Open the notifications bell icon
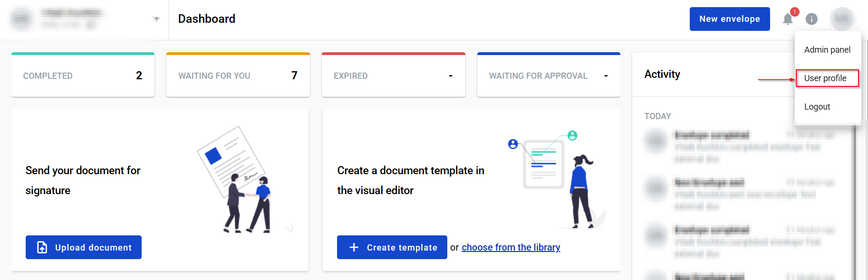The width and height of the screenshot is (868, 280). point(787,19)
